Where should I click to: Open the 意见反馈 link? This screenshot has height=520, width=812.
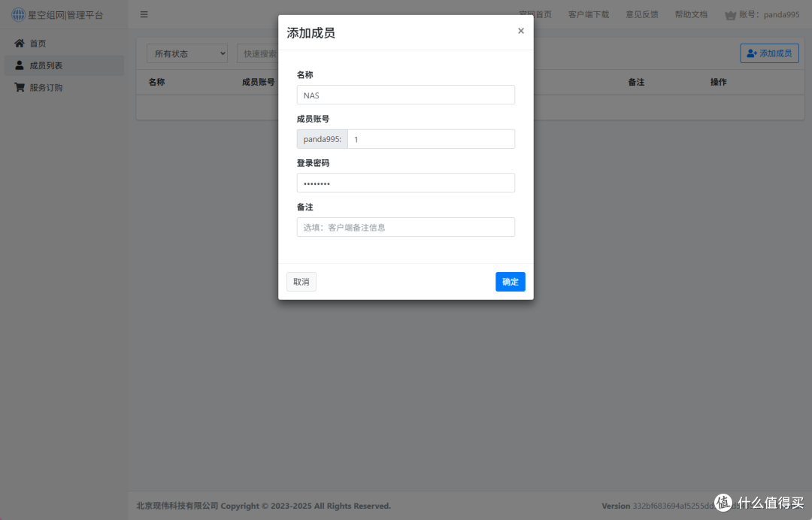[641, 14]
